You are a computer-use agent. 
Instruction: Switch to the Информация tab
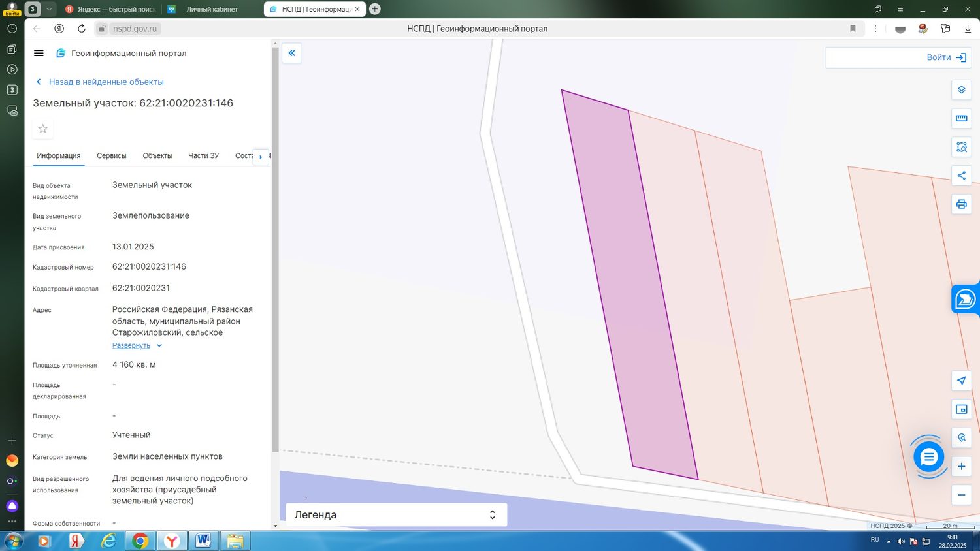coord(59,156)
